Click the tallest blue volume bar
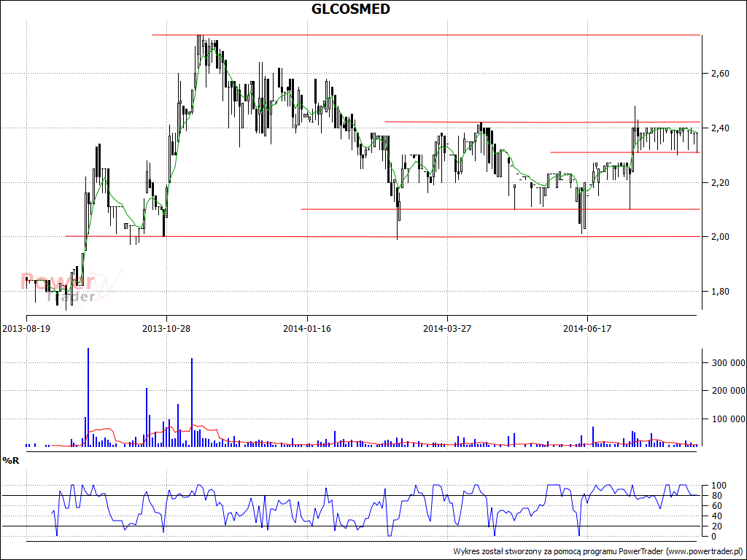Viewport: 747px width, 560px height. [88, 397]
